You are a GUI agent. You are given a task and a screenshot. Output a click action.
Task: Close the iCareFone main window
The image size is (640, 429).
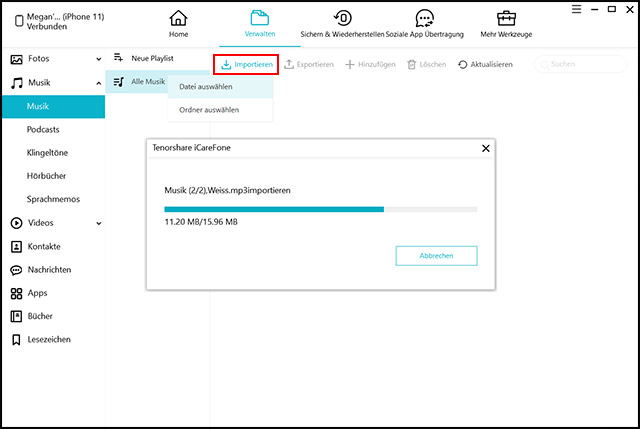tap(630, 9)
